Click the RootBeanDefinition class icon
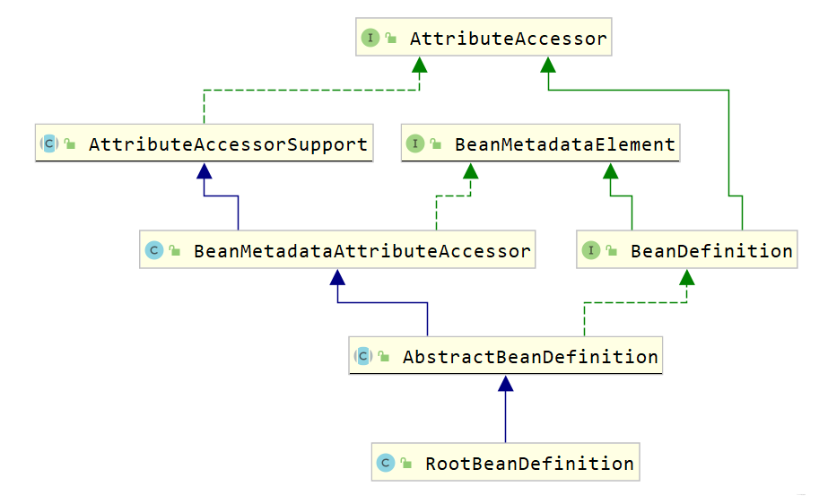This screenshot has width=819, height=504. click(x=386, y=462)
